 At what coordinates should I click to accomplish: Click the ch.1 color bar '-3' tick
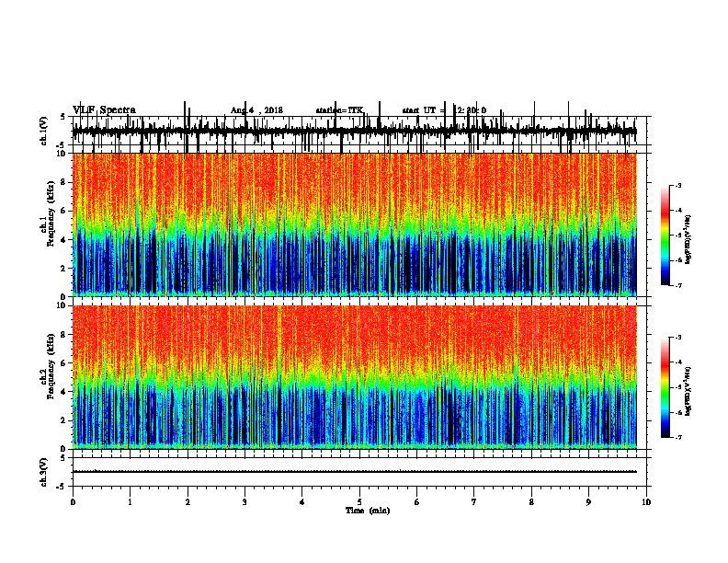tap(678, 185)
